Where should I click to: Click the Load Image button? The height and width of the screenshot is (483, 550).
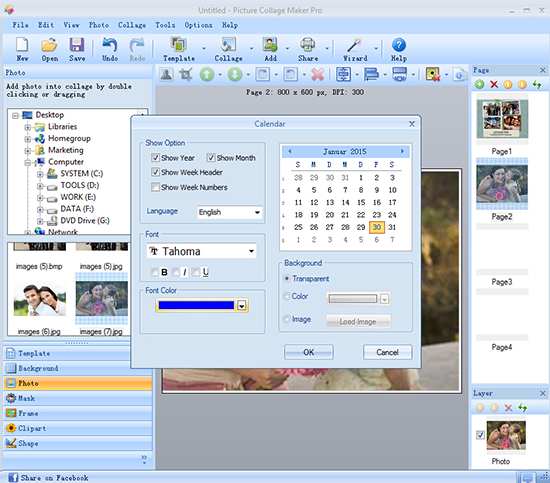point(358,321)
